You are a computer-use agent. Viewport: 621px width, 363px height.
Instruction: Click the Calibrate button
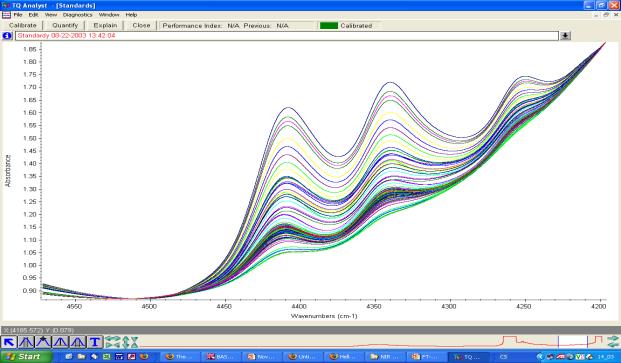point(23,25)
